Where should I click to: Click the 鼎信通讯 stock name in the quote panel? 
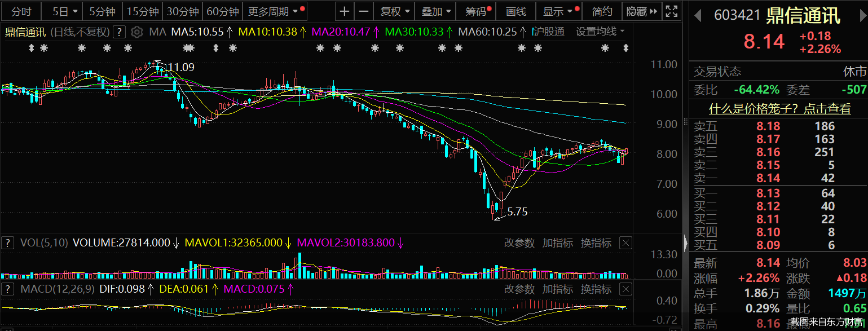803,15
